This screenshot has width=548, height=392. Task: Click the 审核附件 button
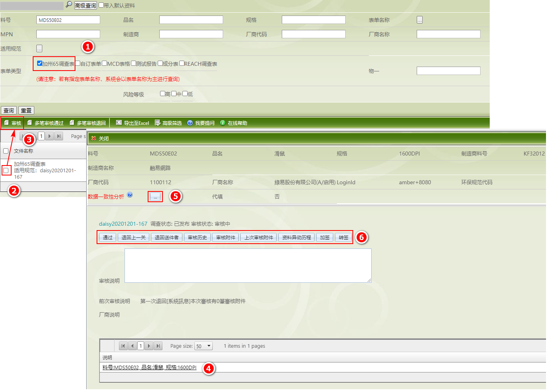click(x=226, y=237)
